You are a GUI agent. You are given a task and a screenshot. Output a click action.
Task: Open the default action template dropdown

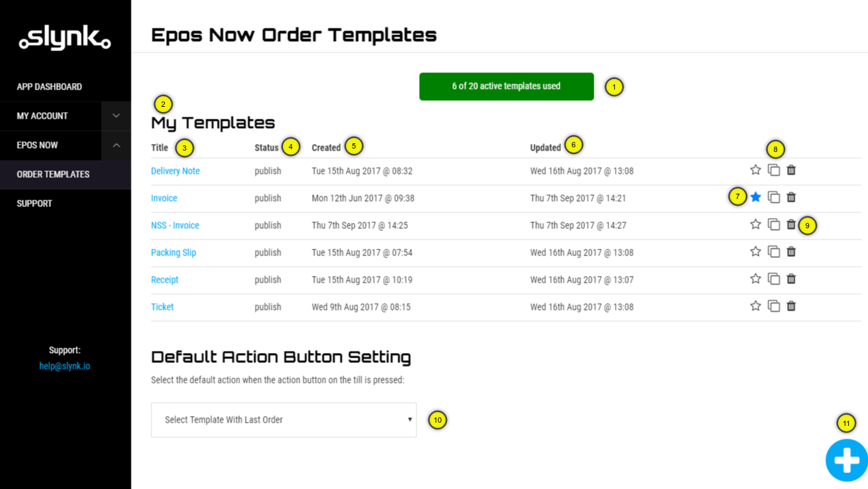[x=284, y=420]
